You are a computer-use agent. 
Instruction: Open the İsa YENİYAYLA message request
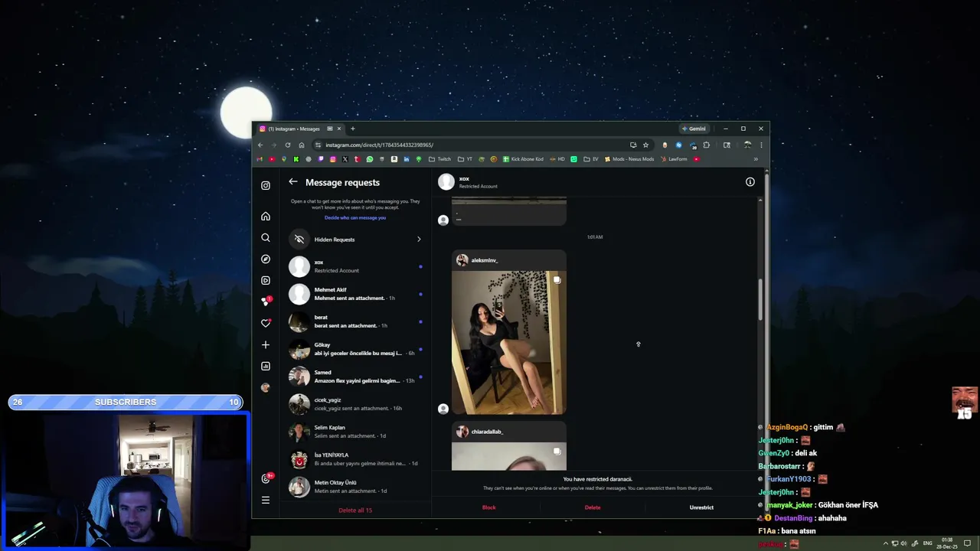pos(356,459)
